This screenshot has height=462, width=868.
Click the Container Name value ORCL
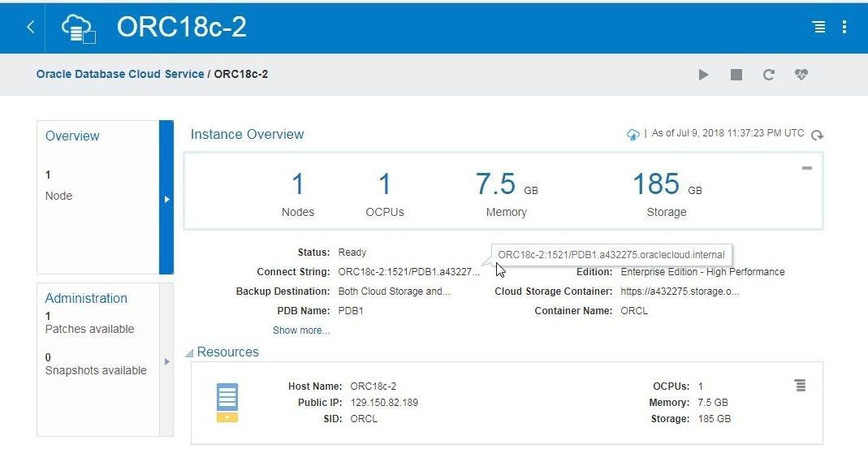pos(634,310)
